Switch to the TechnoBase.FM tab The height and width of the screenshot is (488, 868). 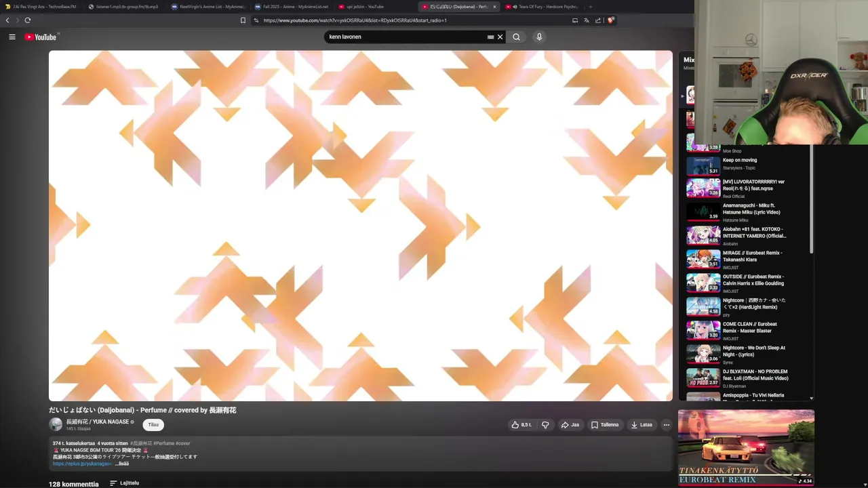pyautogui.click(x=41, y=7)
